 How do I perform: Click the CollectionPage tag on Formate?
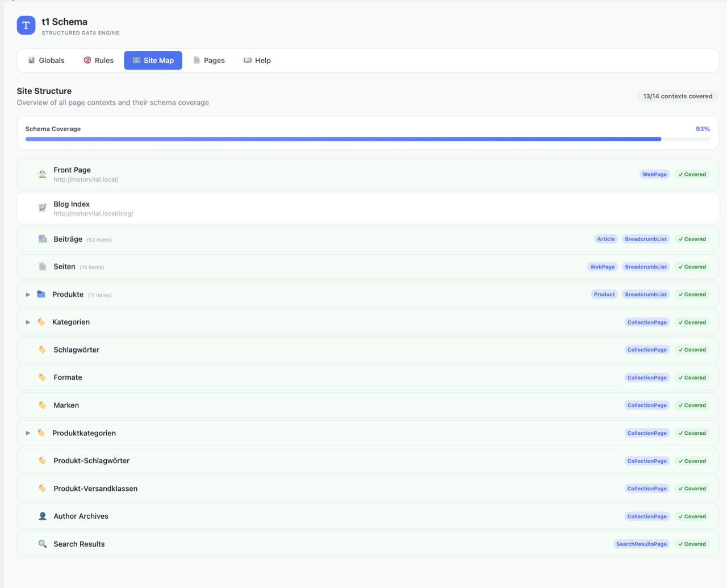pyautogui.click(x=647, y=377)
